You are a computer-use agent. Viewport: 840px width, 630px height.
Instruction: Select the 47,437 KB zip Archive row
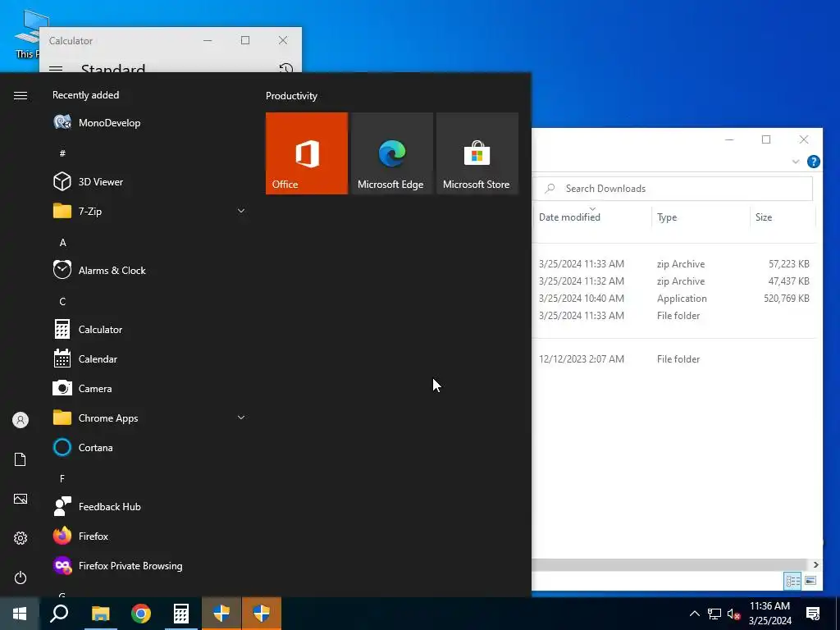pyautogui.click(x=674, y=281)
